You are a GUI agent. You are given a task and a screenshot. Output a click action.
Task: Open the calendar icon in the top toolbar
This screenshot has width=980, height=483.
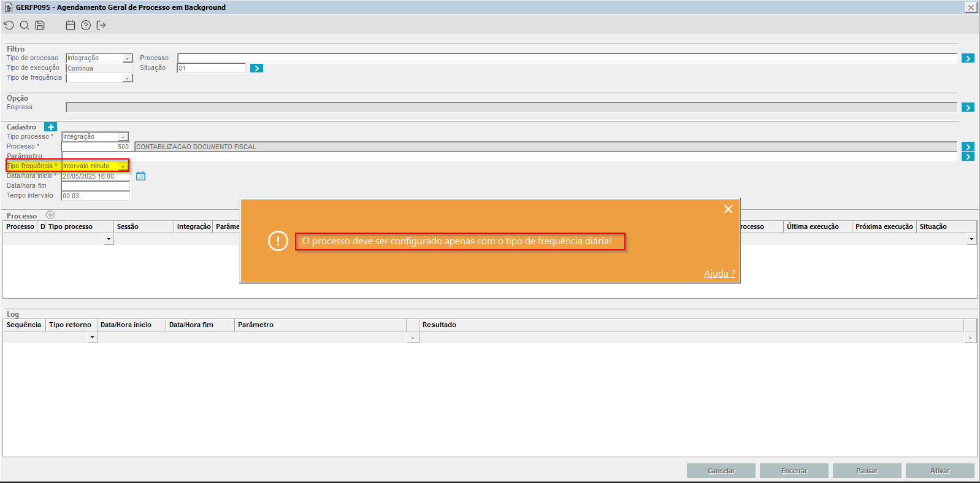[71, 25]
